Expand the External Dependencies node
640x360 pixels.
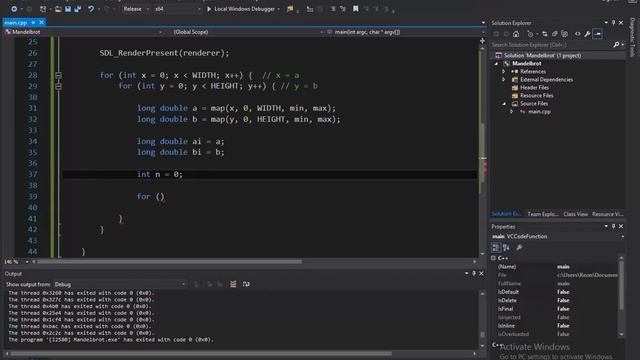[504, 80]
